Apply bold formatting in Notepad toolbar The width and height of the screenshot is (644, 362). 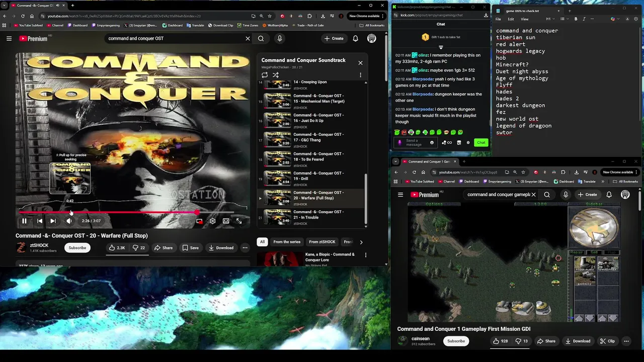pos(576,19)
